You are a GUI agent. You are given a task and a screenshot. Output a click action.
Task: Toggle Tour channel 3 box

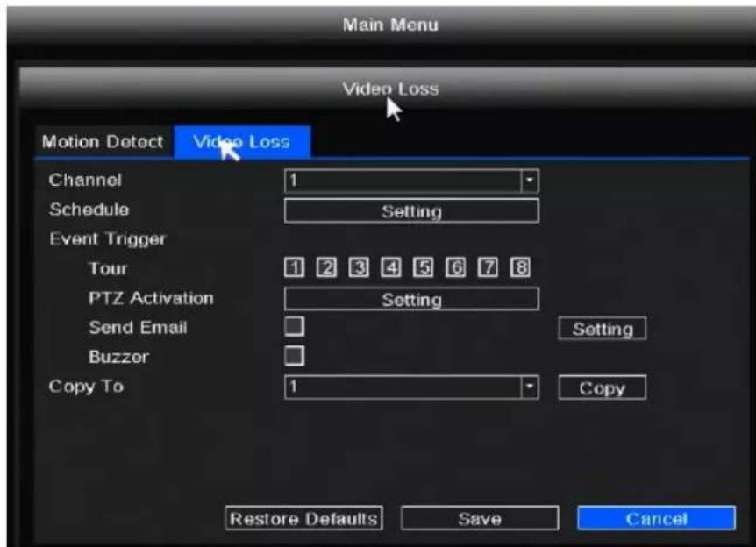point(359,267)
